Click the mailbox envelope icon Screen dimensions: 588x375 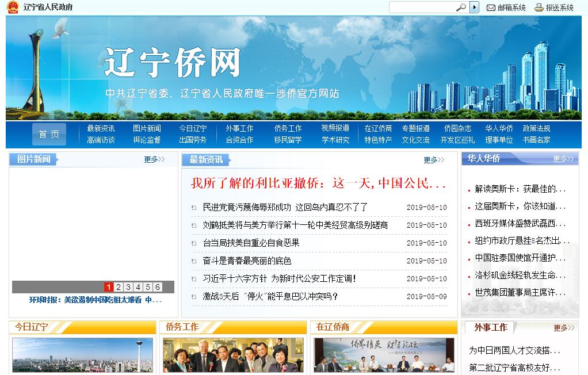point(491,7)
